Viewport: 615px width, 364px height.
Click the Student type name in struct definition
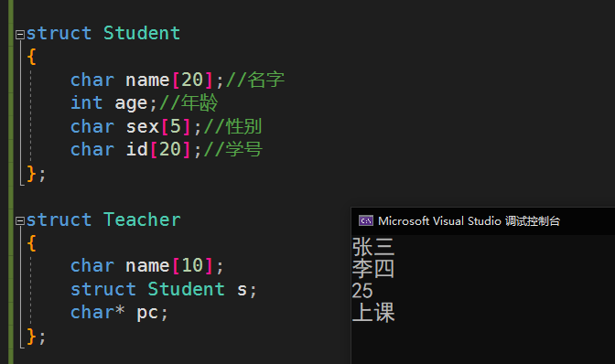click(142, 33)
